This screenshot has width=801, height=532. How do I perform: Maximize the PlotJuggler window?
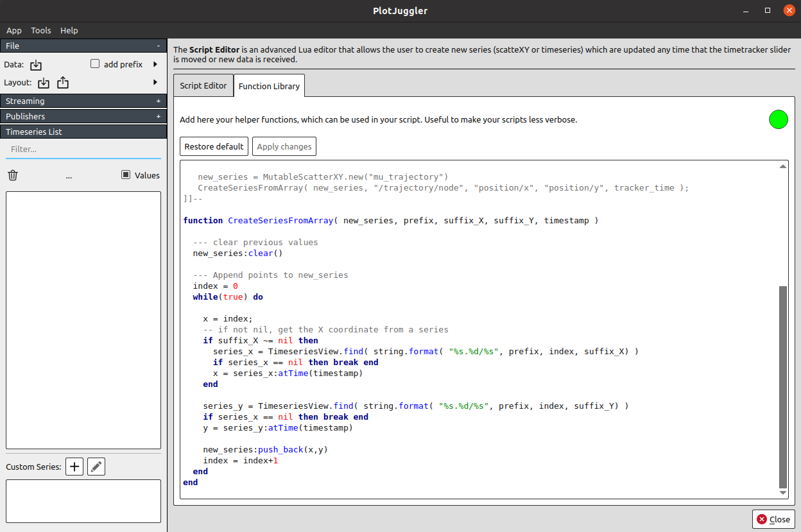pos(768,11)
